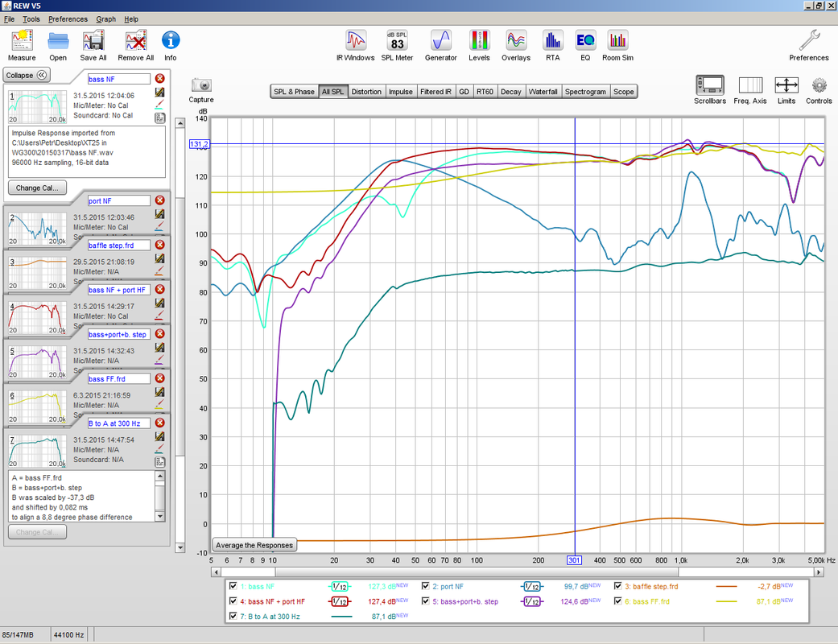Click the measurement list vertical scrollbar
The height and width of the screenshot is (644, 838).
point(180,335)
